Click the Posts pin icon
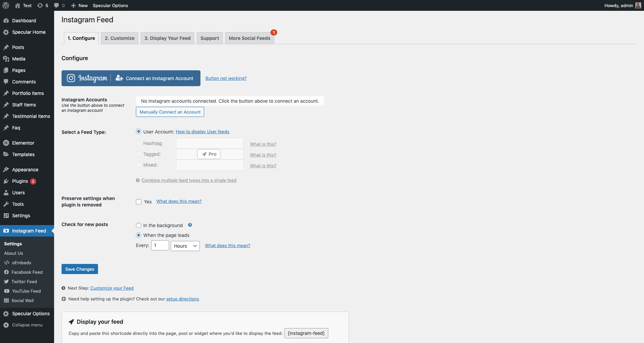 click(x=6, y=47)
